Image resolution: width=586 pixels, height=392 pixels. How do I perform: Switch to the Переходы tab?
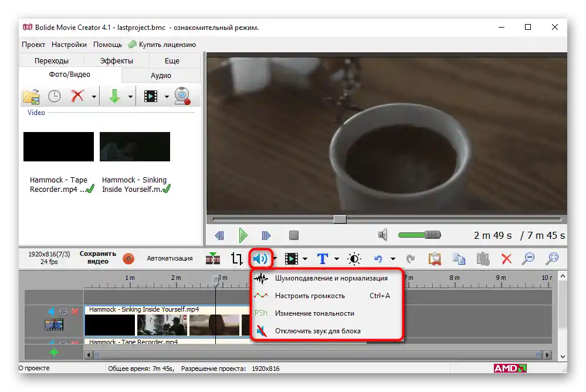click(x=52, y=60)
